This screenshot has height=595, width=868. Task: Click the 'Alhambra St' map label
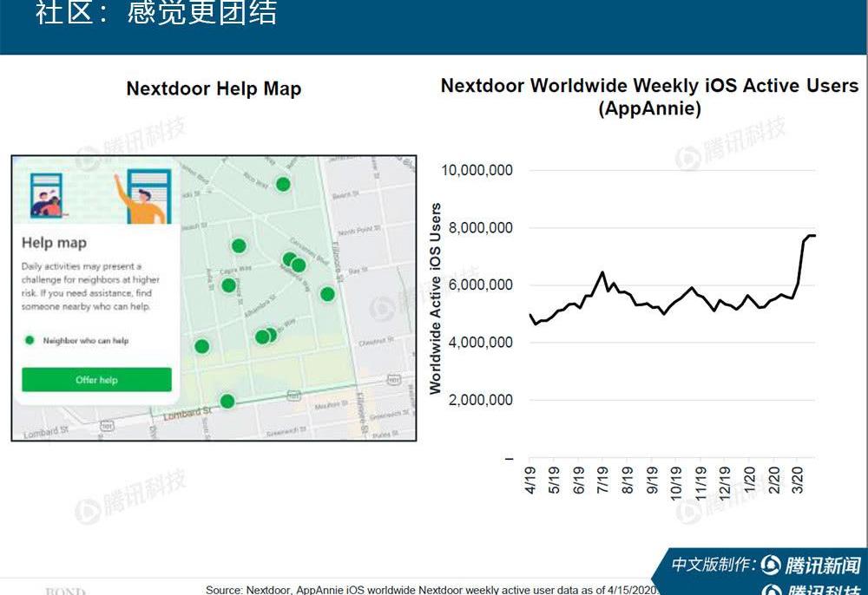pos(260,307)
